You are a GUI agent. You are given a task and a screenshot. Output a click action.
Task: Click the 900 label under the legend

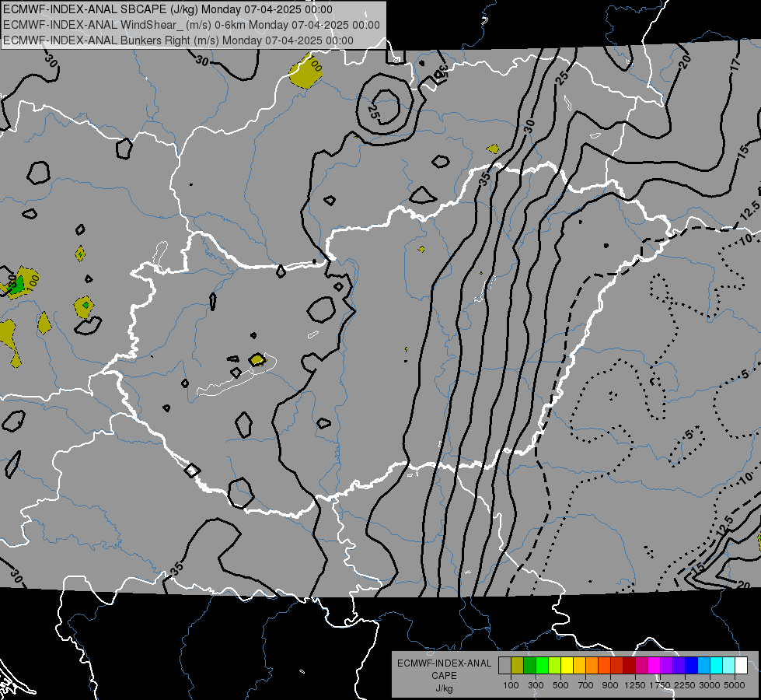tap(610, 685)
